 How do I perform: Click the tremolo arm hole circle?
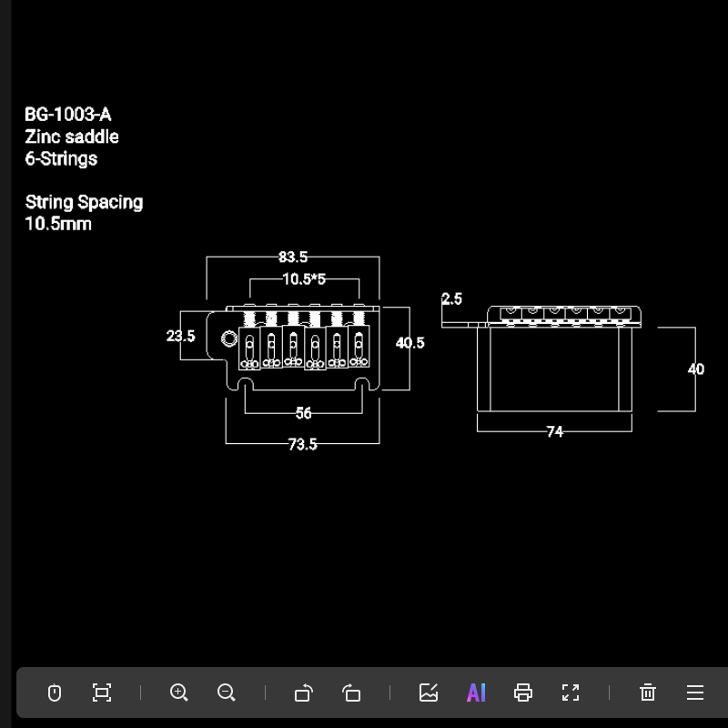coord(229,339)
